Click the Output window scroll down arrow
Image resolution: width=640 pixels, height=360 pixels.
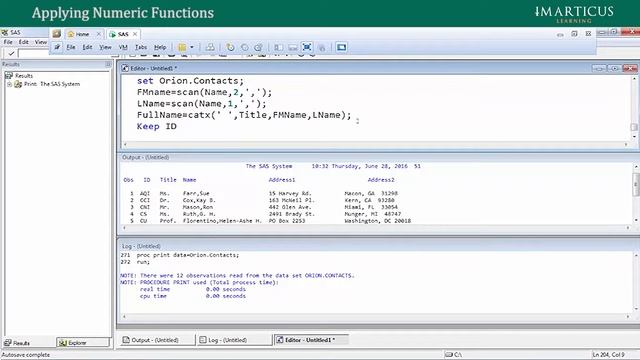pos(636,220)
